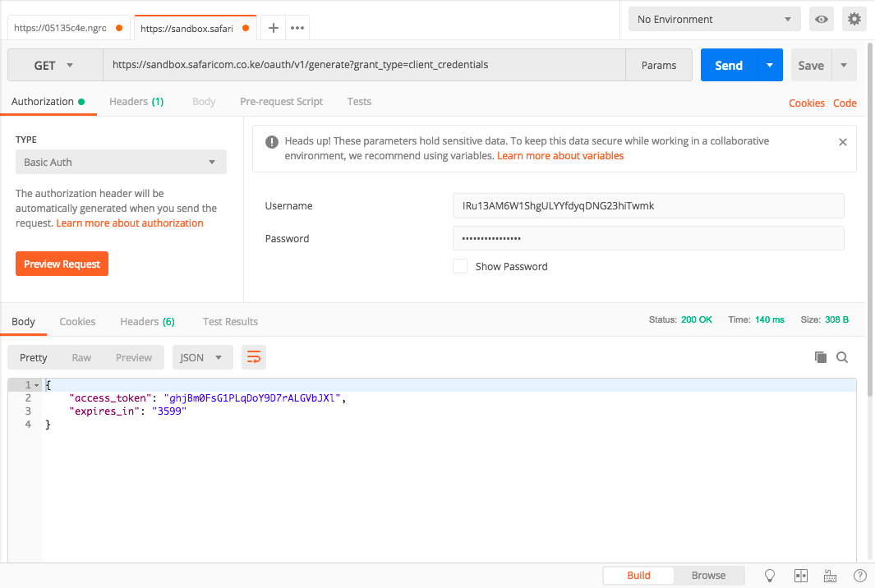Open a new request tab with plus icon

(274, 28)
